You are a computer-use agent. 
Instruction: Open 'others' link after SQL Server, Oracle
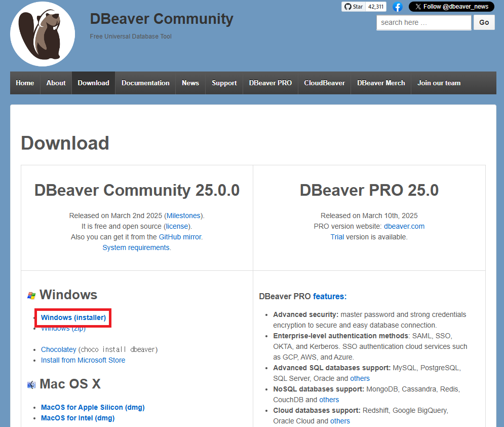pyautogui.click(x=360, y=378)
